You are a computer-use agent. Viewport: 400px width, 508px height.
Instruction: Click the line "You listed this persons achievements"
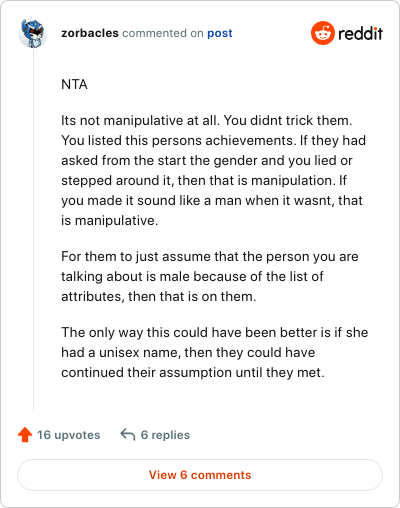(x=213, y=140)
